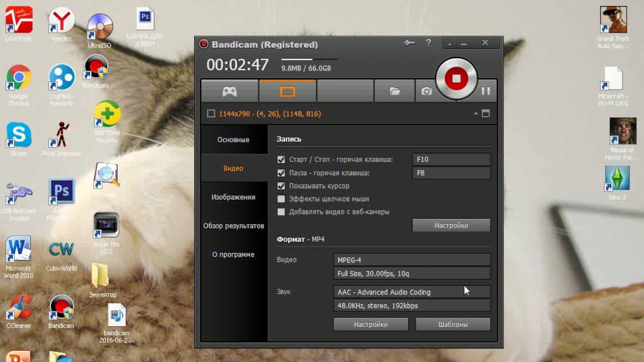Click Настройки button under Запись section
This screenshot has height=362, width=644.
tap(451, 225)
